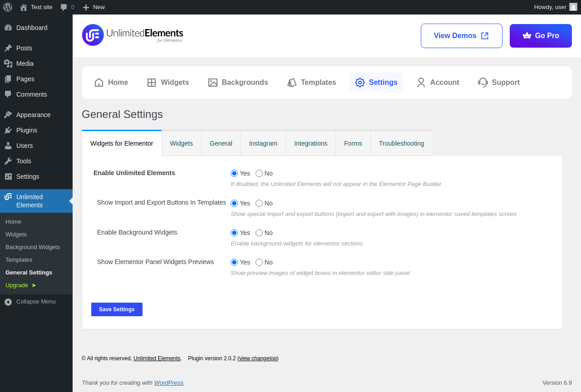Open the comments bubble icon in admin bar

pyautogui.click(x=64, y=7)
